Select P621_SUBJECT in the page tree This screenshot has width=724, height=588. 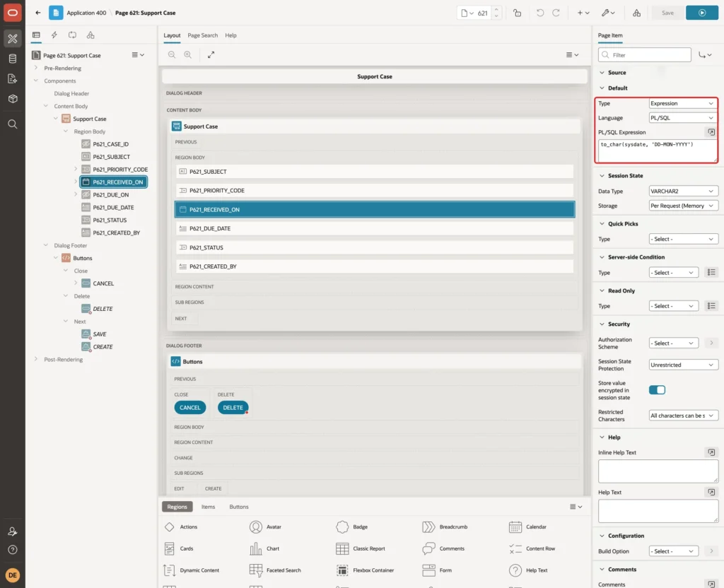pyautogui.click(x=111, y=157)
